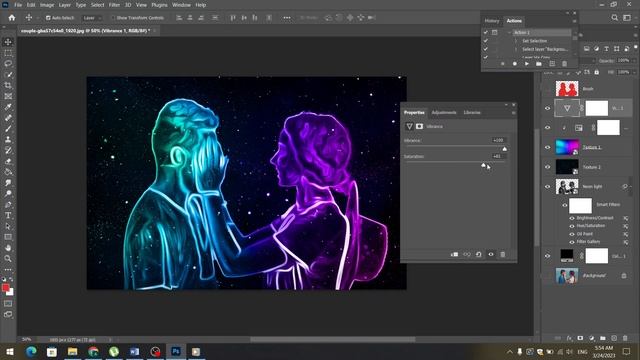Adjust the Saturation slider handle
640x360 pixels.
click(483, 165)
